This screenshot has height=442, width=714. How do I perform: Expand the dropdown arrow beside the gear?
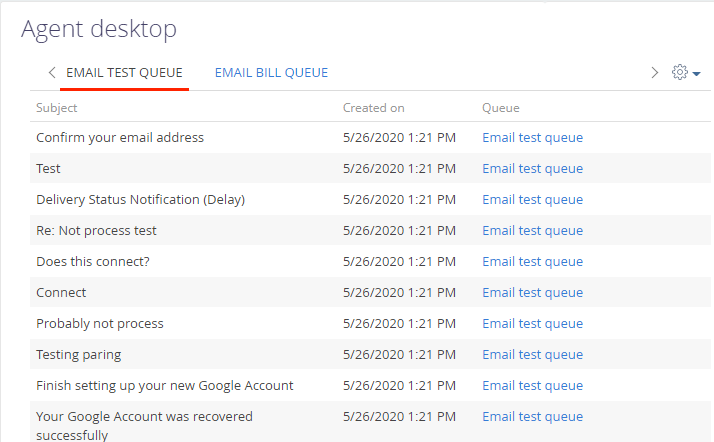pyautogui.click(x=696, y=73)
